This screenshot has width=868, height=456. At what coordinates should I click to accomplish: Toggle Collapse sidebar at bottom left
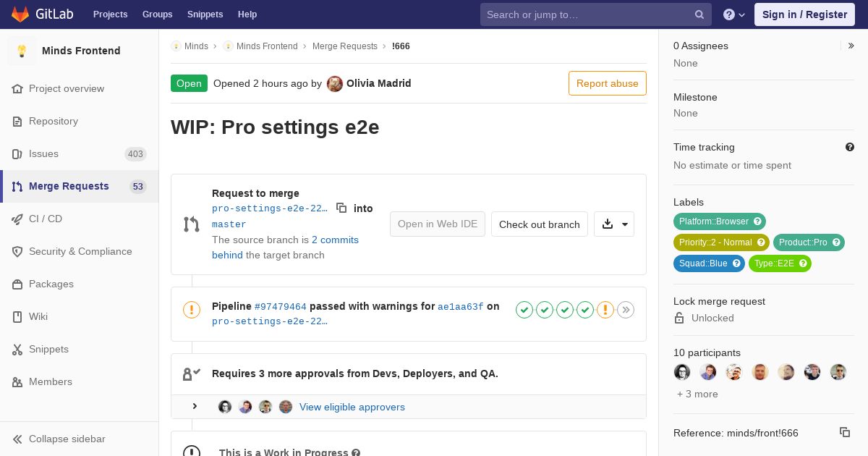click(58, 439)
